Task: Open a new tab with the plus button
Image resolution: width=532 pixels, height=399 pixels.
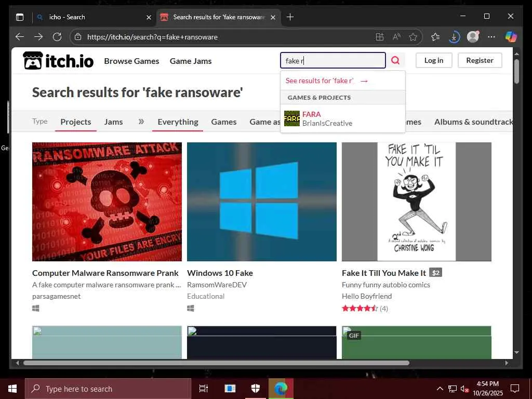Action: pyautogui.click(x=290, y=17)
